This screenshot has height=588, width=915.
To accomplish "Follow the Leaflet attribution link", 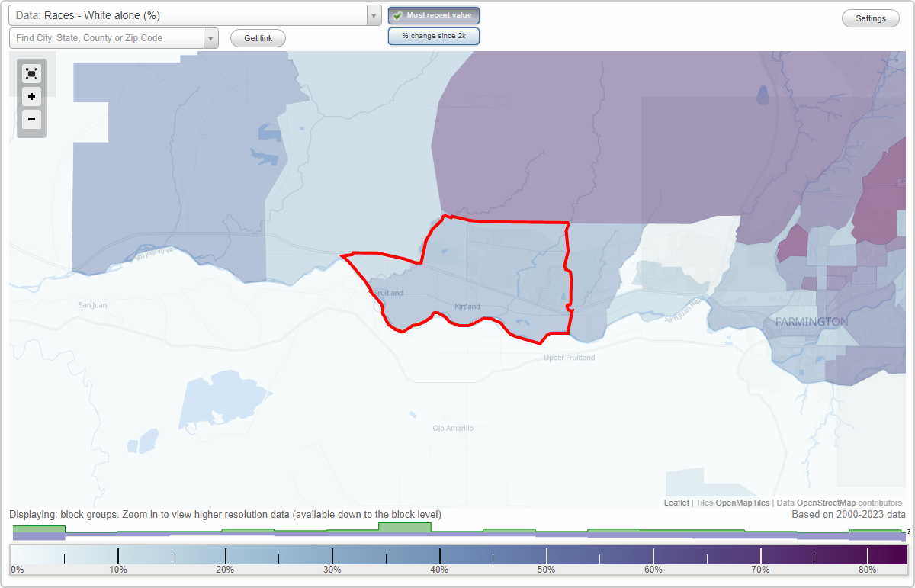I will click(676, 503).
